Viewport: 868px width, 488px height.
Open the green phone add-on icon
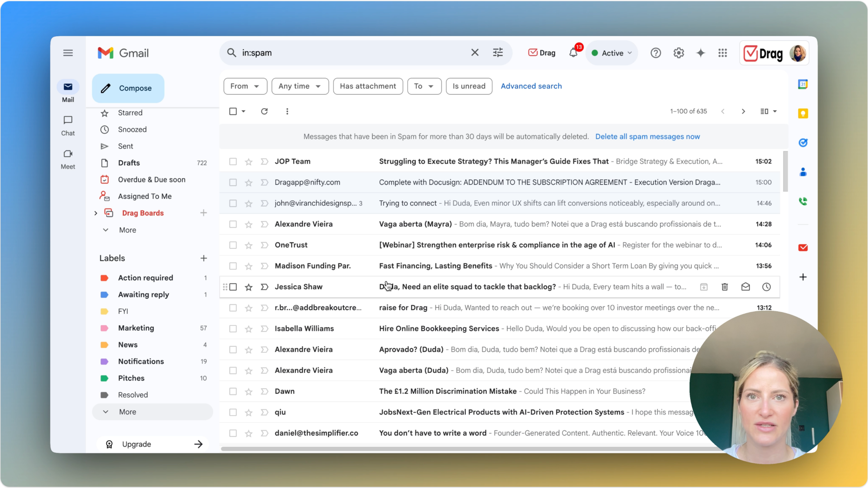(803, 201)
